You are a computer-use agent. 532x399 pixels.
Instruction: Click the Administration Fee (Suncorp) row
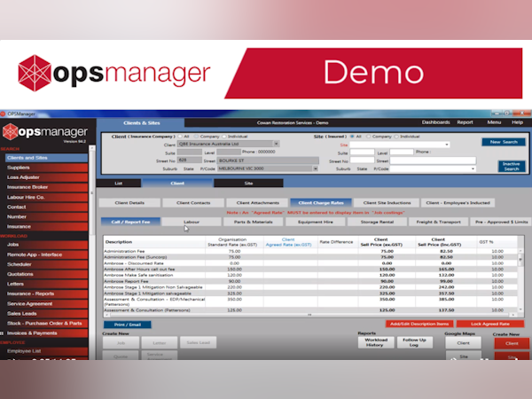point(310,257)
